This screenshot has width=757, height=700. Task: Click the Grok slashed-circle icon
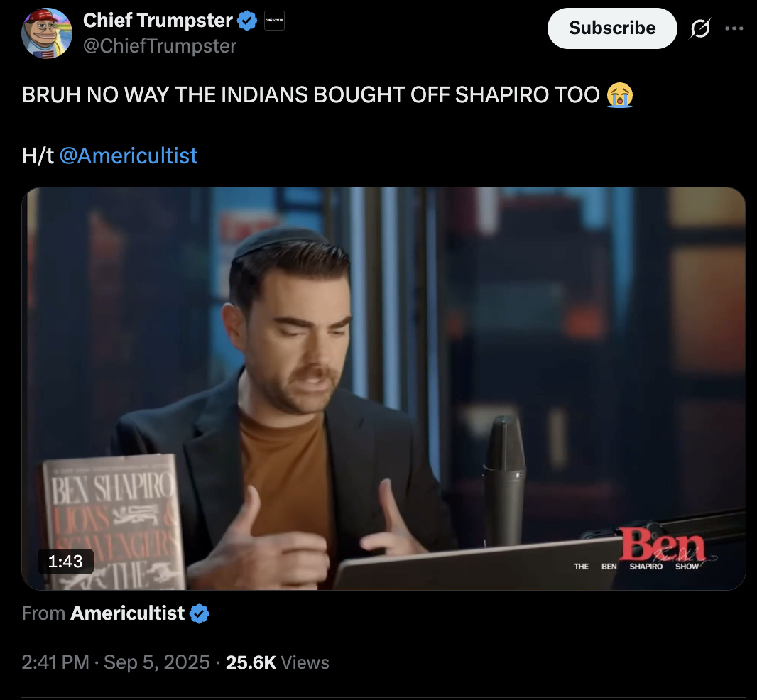700,28
